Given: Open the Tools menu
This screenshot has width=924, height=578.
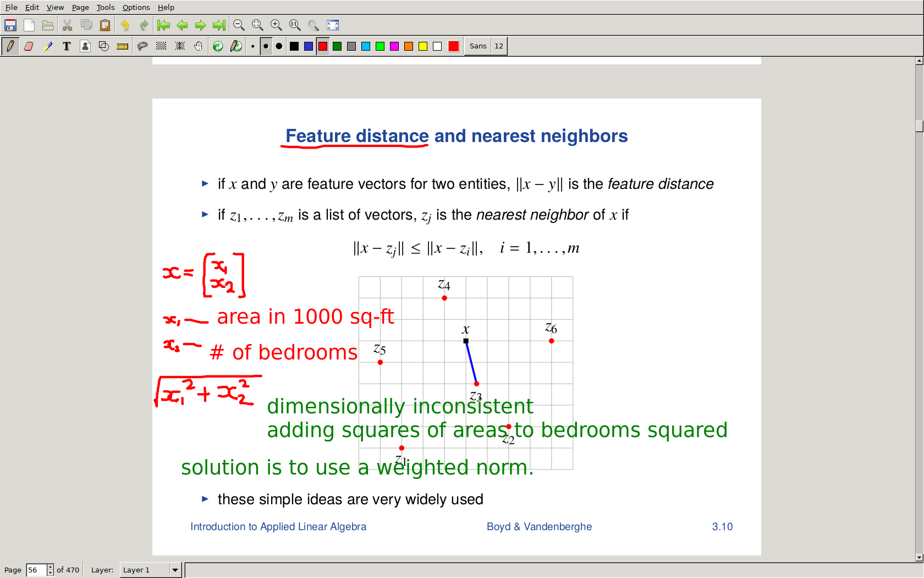Looking at the screenshot, I should coord(106,7).
